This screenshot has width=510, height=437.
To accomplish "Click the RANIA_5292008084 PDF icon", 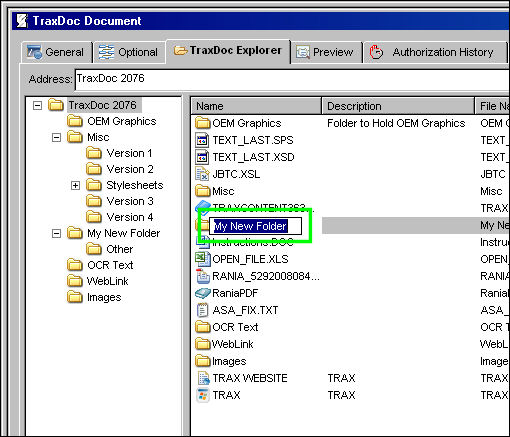I will click(202, 276).
